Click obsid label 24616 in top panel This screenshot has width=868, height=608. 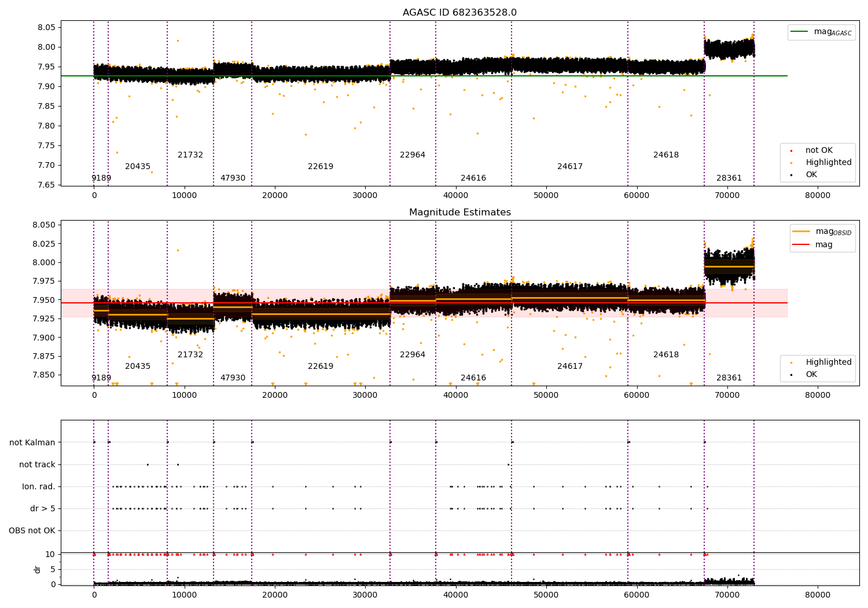(473, 178)
